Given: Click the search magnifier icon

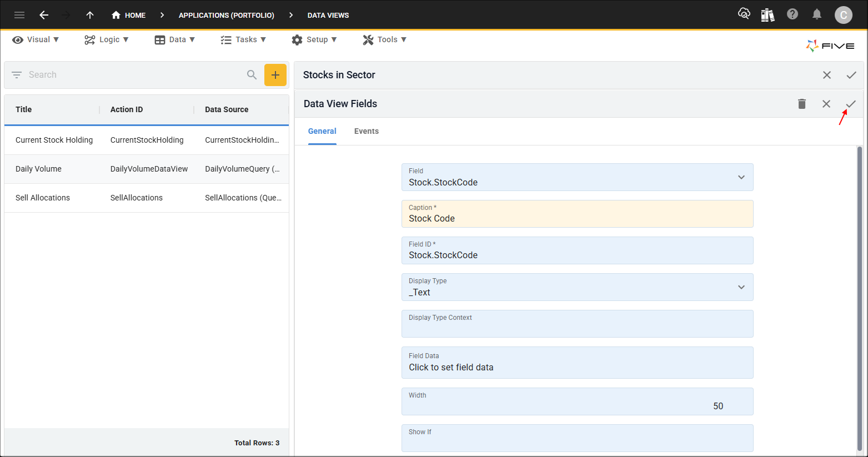Looking at the screenshot, I should pyautogui.click(x=252, y=75).
